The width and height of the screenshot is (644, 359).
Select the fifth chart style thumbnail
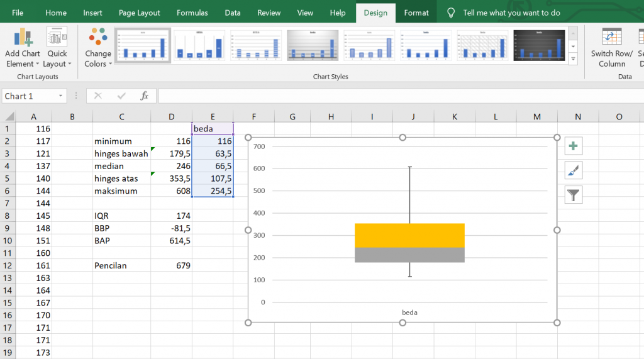point(369,45)
